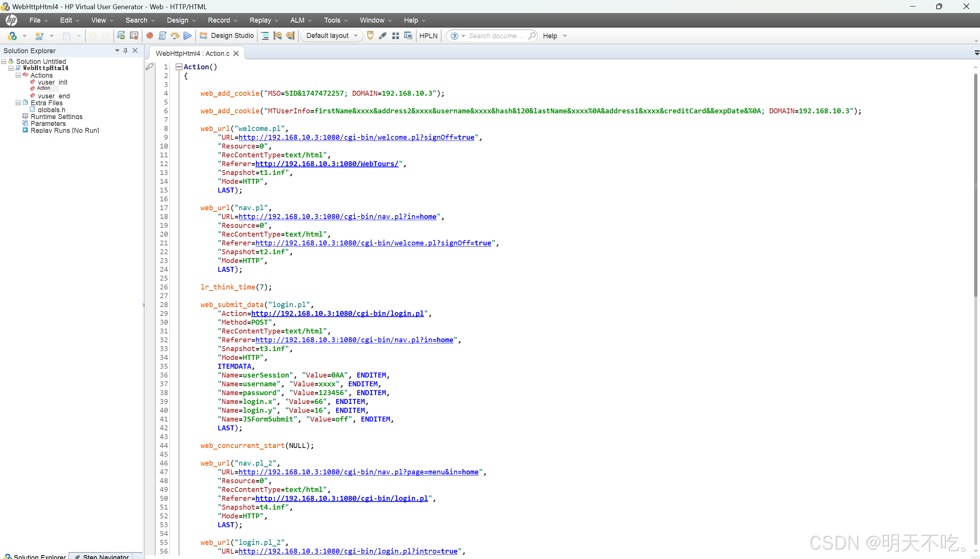Viewport: 980px width, 559px height.
Task: Click the indent lines formatting icon
Action: tap(265, 36)
